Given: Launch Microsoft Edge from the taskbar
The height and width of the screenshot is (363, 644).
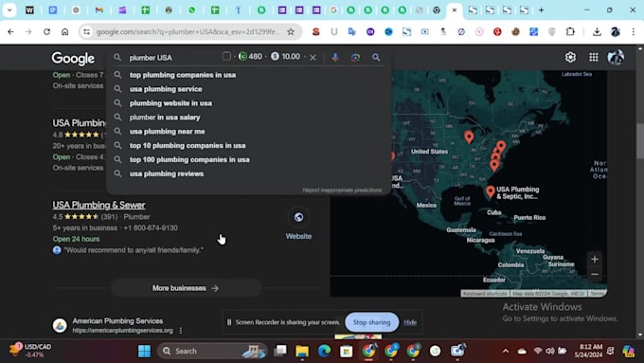Looking at the screenshot, I should 324,351.
